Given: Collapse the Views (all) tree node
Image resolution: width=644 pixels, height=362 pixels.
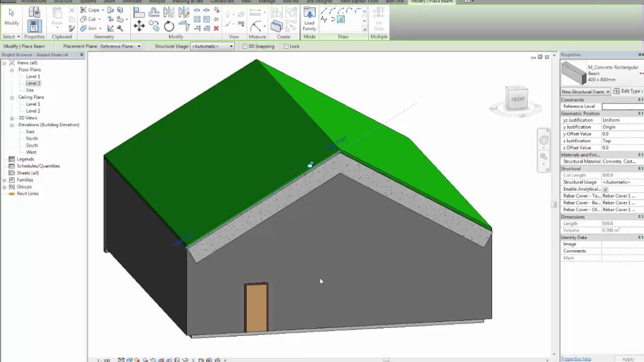Looking at the screenshot, I should (5, 63).
